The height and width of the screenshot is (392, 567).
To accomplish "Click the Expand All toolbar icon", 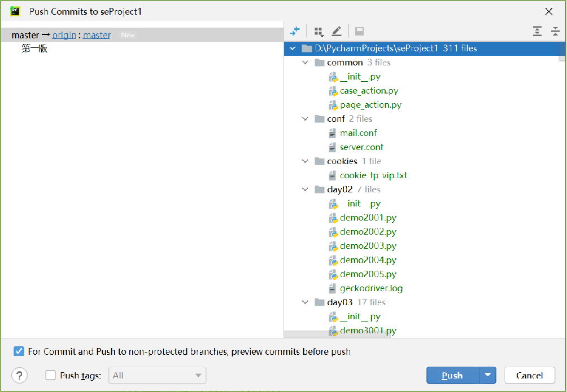I will 537,32.
